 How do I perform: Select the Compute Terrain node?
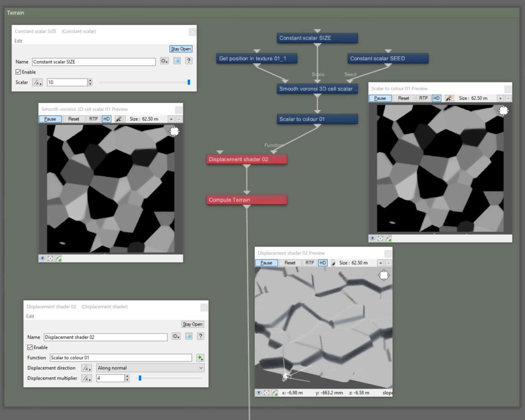click(x=247, y=199)
